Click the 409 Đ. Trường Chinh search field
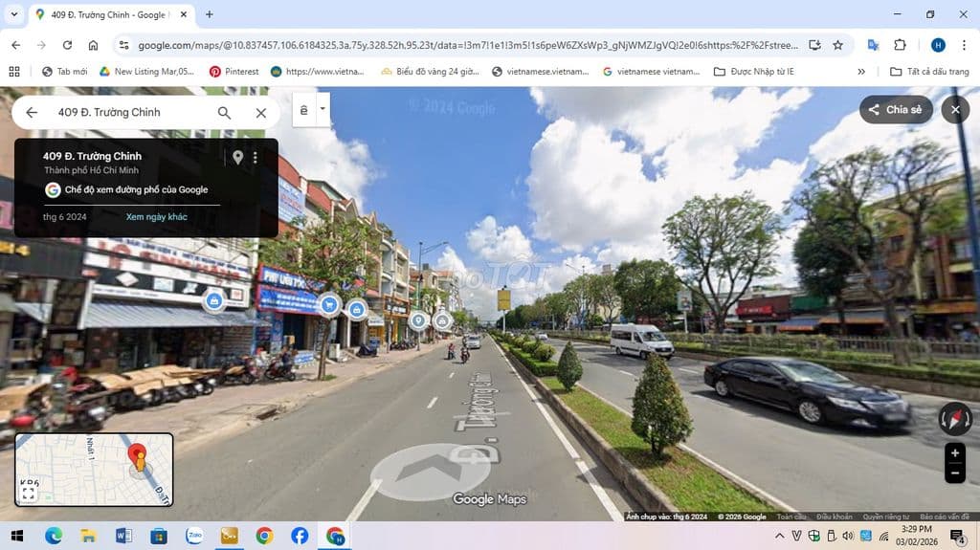Screen dimensions: 980x550 (129, 113)
